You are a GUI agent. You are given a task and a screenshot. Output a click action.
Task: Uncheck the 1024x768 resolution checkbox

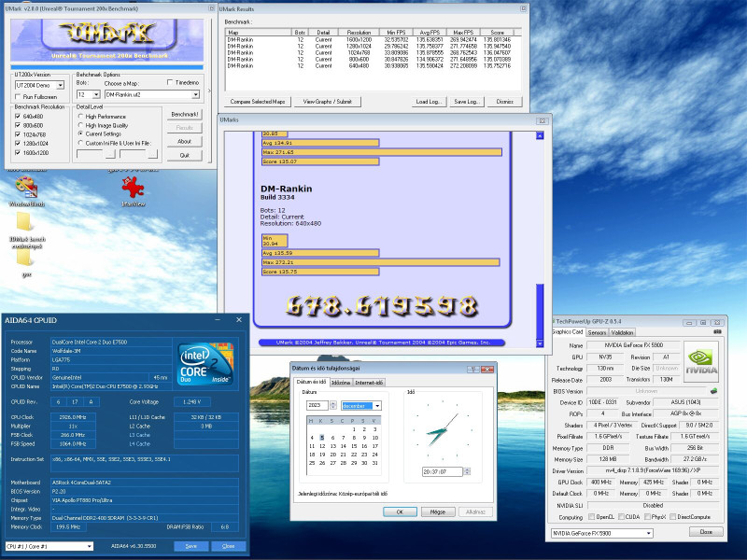[x=18, y=134]
